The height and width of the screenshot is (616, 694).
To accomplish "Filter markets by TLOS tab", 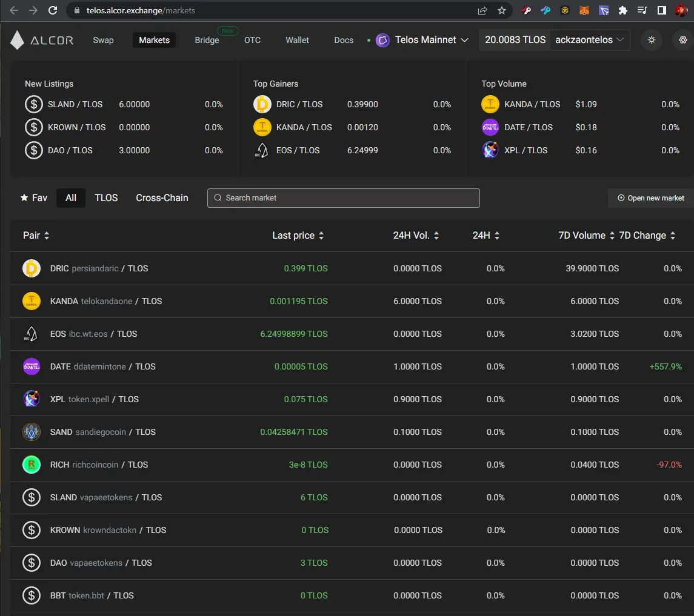I will [x=106, y=197].
